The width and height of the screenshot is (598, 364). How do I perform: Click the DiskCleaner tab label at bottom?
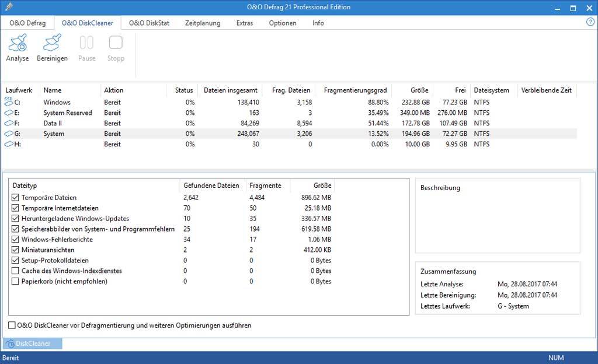click(x=33, y=344)
